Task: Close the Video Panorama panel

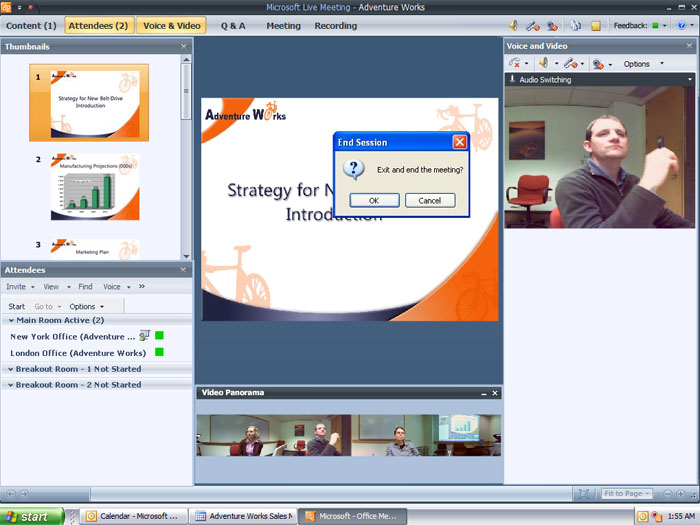Action: coord(495,393)
